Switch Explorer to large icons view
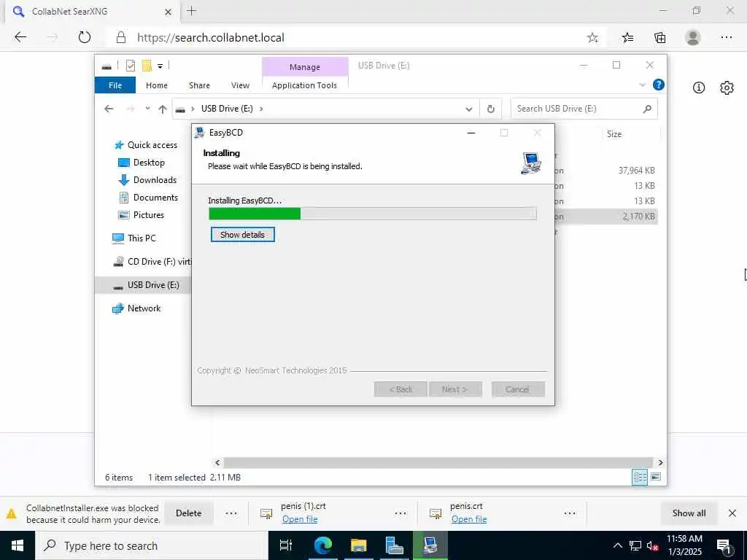This screenshot has height=560, width=747. (x=656, y=477)
